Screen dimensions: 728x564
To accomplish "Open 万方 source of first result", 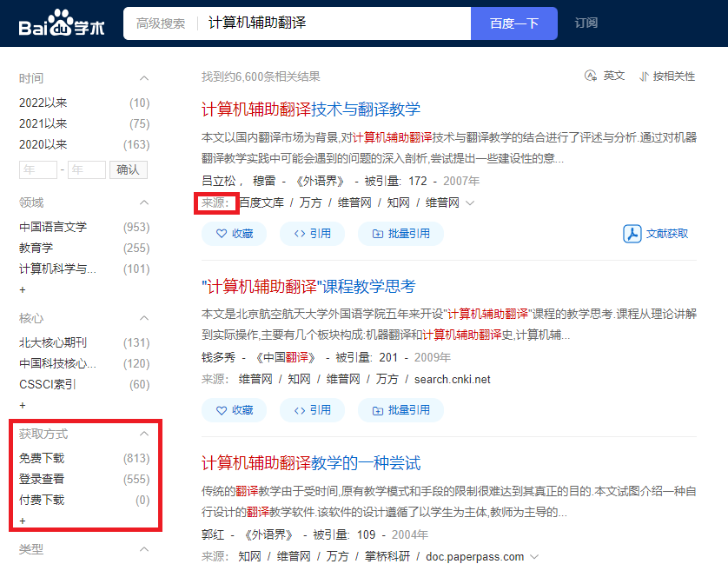I will (x=311, y=203).
